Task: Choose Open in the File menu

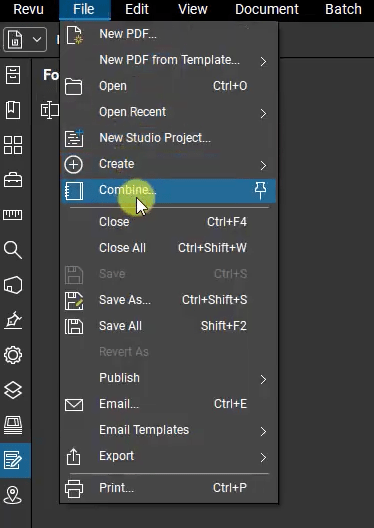Action: (169, 86)
